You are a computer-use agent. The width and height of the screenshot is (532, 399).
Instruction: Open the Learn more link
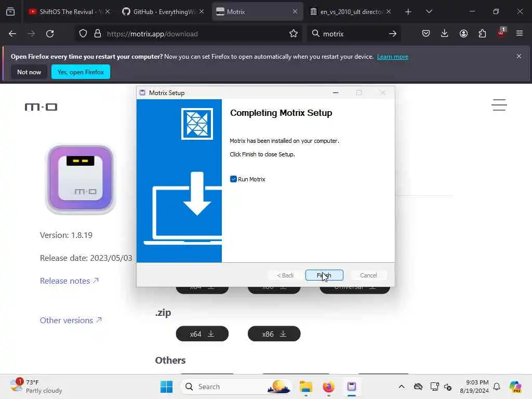393,57
